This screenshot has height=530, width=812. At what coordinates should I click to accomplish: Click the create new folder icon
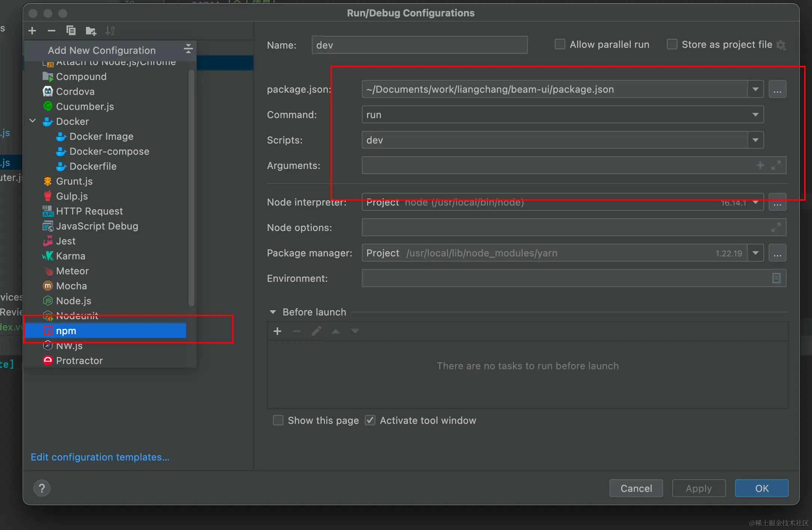point(90,31)
